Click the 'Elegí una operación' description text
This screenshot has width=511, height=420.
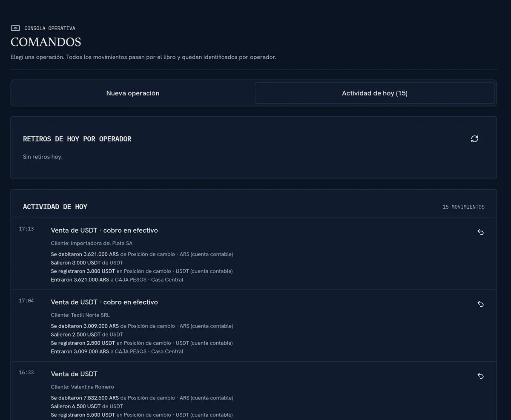coord(143,57)
